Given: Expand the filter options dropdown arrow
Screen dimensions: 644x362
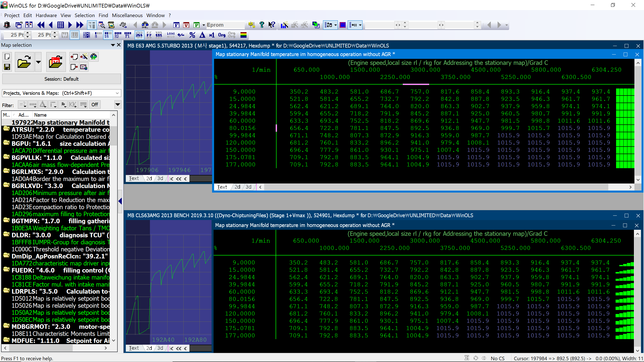Looking at the screenshot, I should [117, 105].
